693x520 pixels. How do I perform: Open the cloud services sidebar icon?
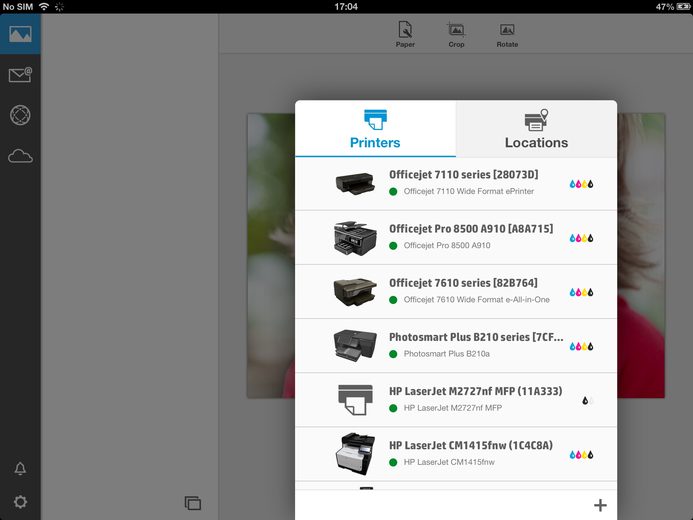(x=20, y=156)
